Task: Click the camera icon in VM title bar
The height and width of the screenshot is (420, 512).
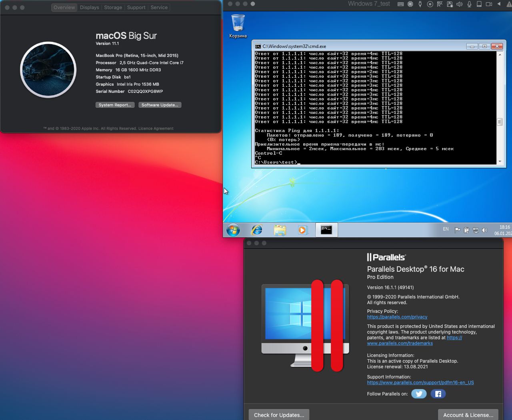Action: (x=489, y=4)
